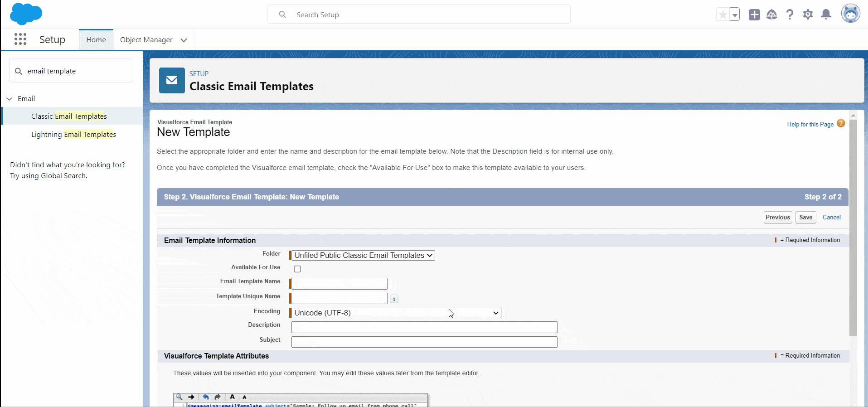Click the Help for this Page question icon
This screenshot has width=868, height=407.
841,123
